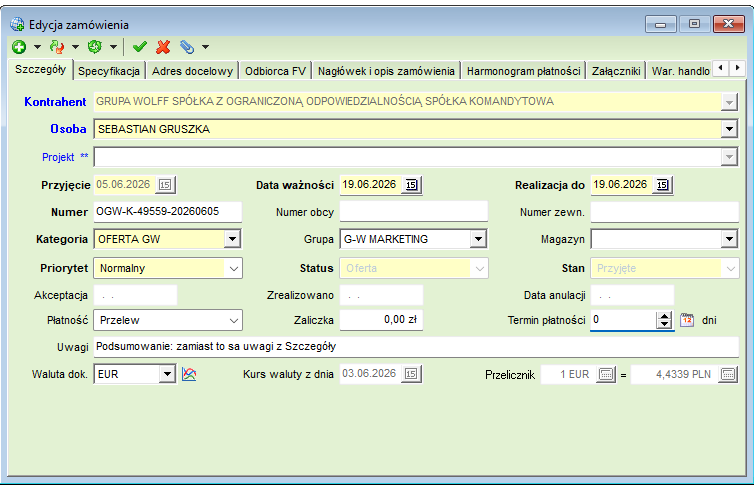Viewport: 754px width, 485px height.
Task: Switch to the Szczegóły tab
Action: pos(40,70)
